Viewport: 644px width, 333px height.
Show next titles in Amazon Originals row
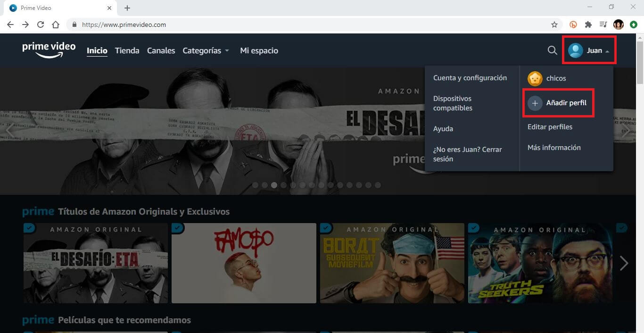pyautogui.click(x=624, y=263)
